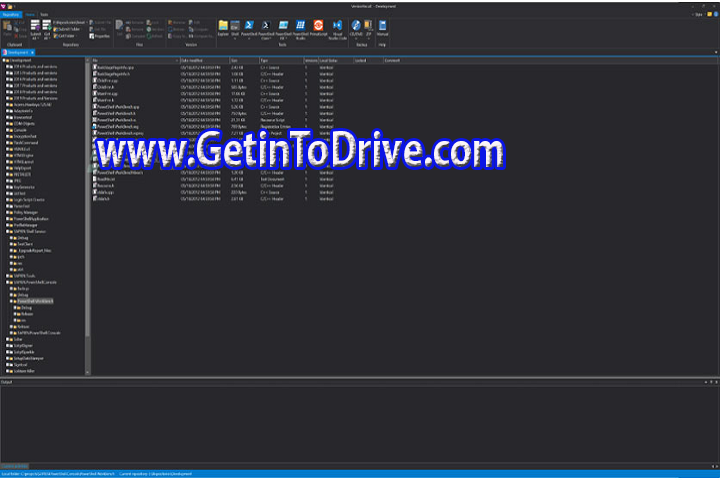Select the Development root folder

pyautogui.click(x=21, y=60)
